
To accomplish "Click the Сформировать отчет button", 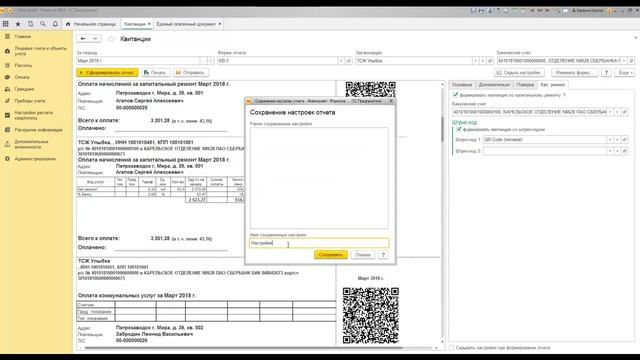I will [x=107, y=73].
